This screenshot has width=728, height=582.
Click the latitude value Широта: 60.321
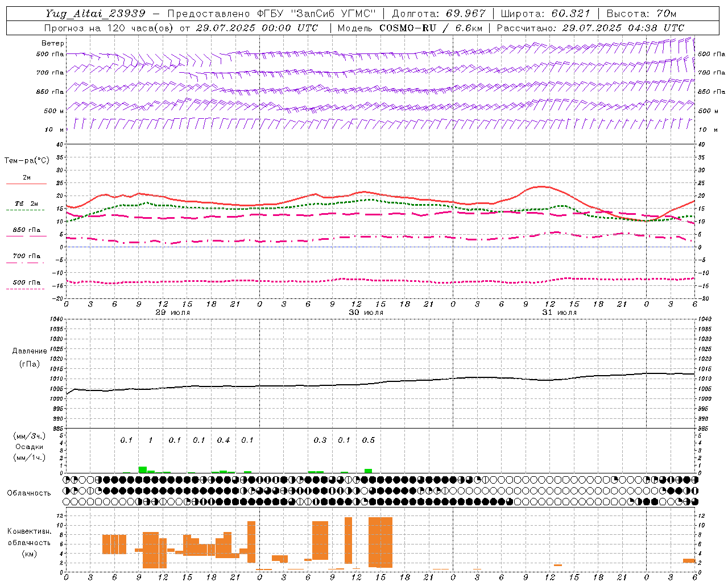tap(545, 14)
